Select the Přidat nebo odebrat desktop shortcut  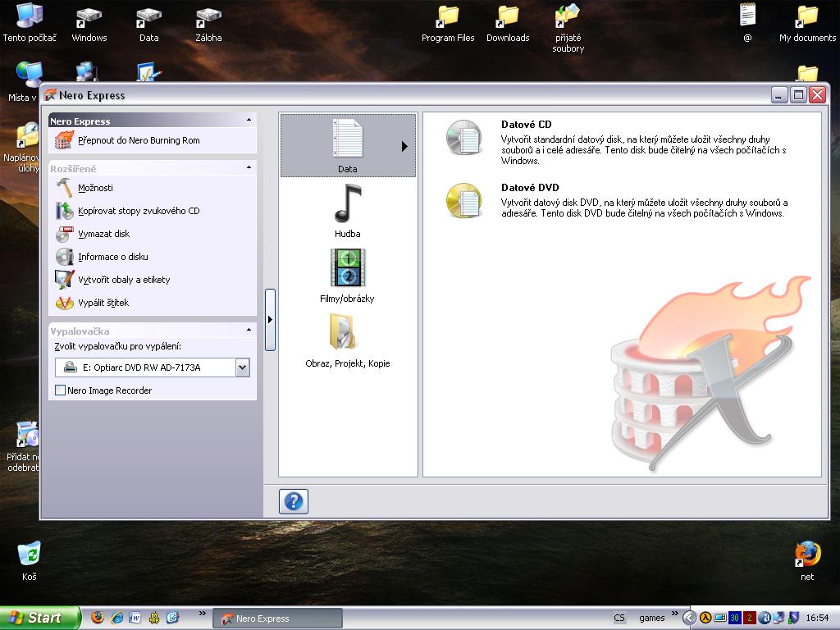point(22,446)
